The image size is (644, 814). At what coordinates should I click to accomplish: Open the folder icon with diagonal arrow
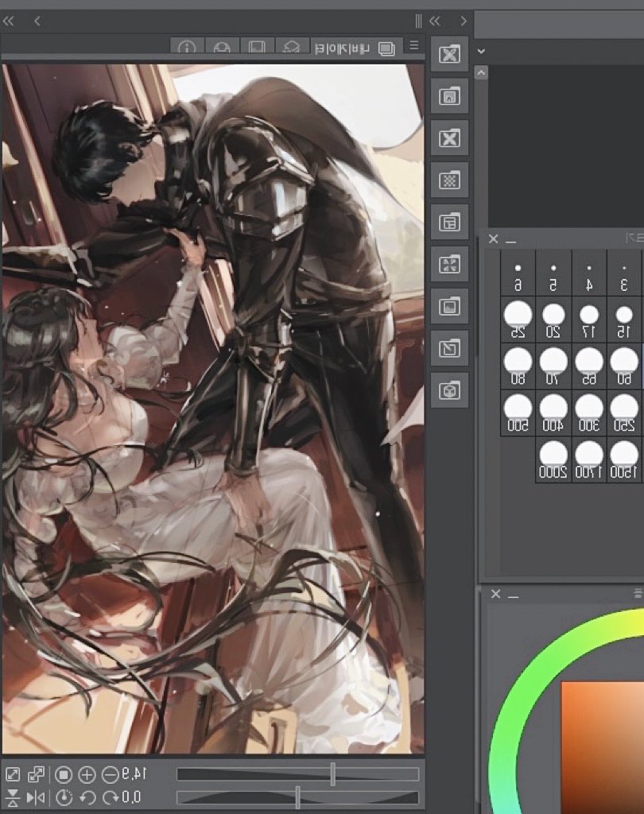449,348
